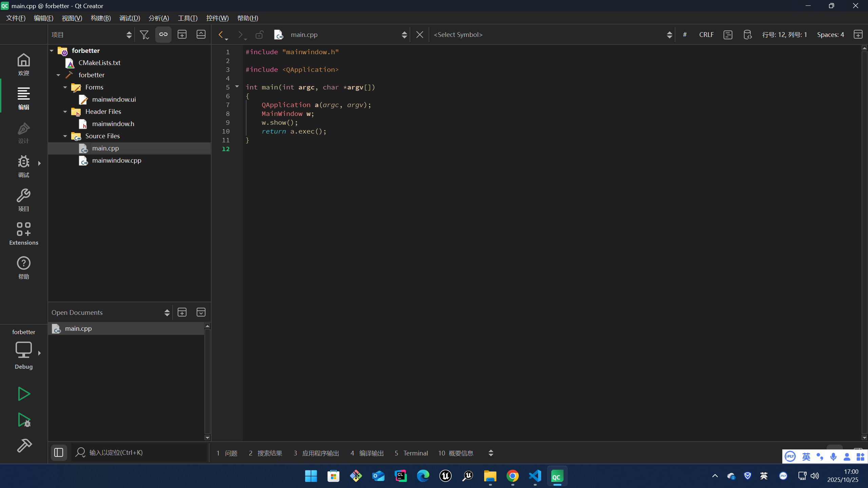The image size is (868, 488).
Task: Open the Extensions mode
Action: click(x=24, y=233)
